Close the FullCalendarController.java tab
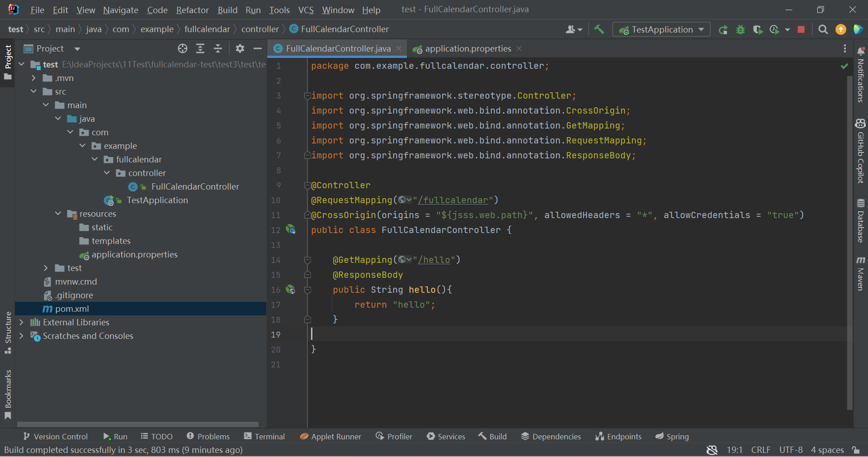Screen dimensions: 868x457 tap(399, 48)
